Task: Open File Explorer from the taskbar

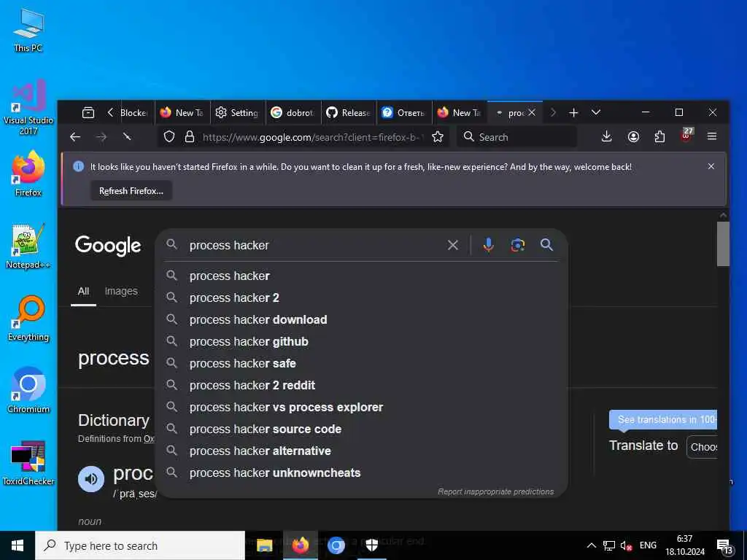Action: coord(264,545)
